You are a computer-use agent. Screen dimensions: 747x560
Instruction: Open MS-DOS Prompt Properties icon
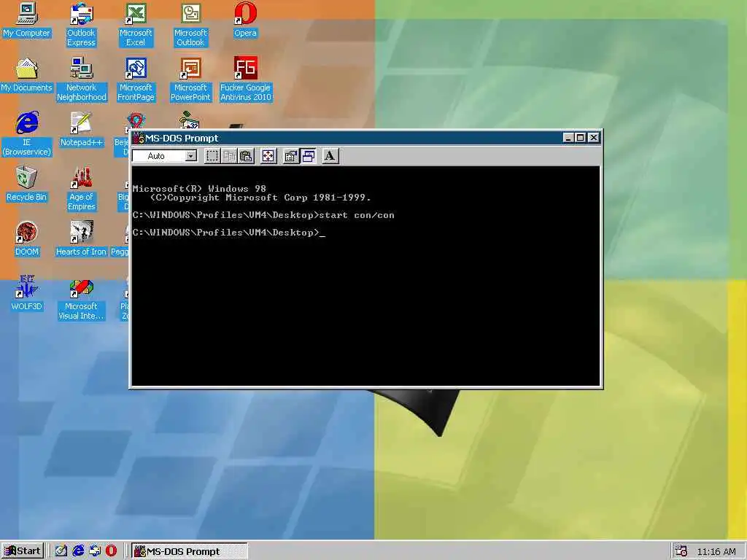coord(290,156)
